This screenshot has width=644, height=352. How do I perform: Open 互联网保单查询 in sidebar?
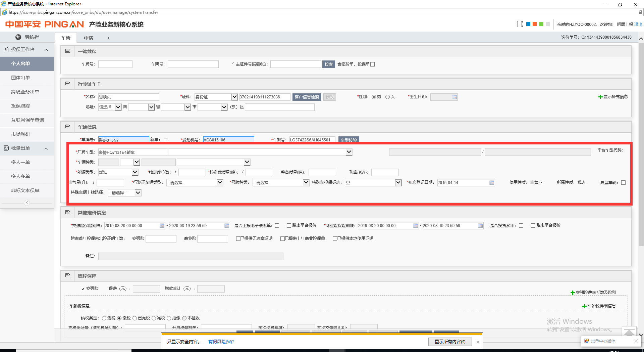tap(27, 120)
